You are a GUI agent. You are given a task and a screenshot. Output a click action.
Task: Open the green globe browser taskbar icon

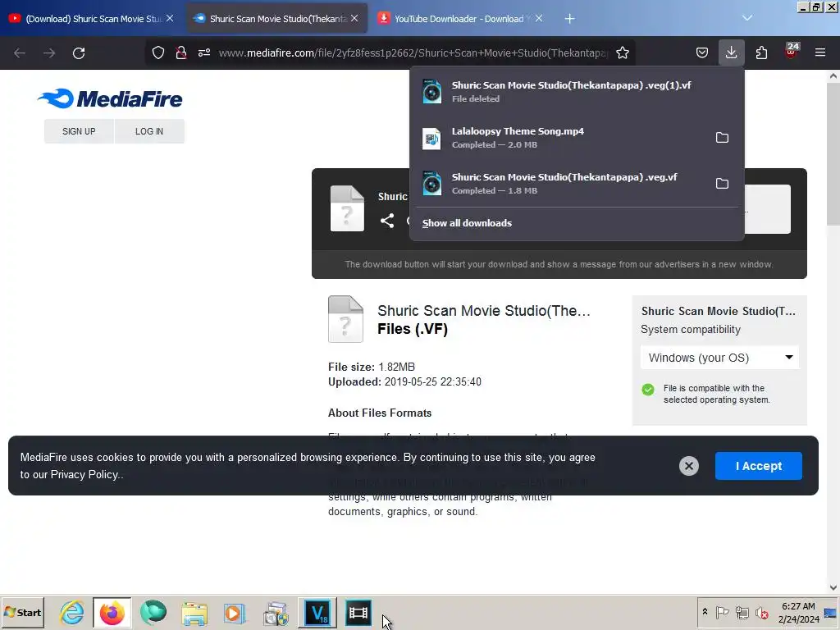(153, 612)
